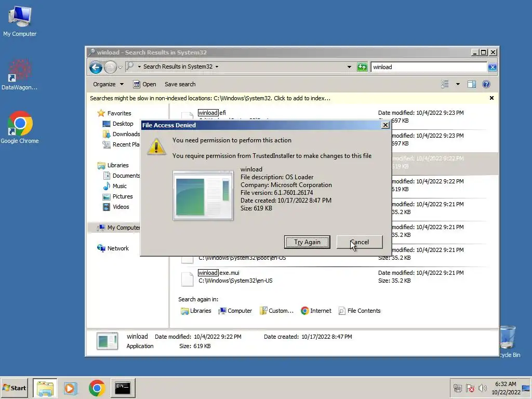This screenshot has height=399, width=532.
Task: Click the add to index info bar message
Action: click(210, 98)
